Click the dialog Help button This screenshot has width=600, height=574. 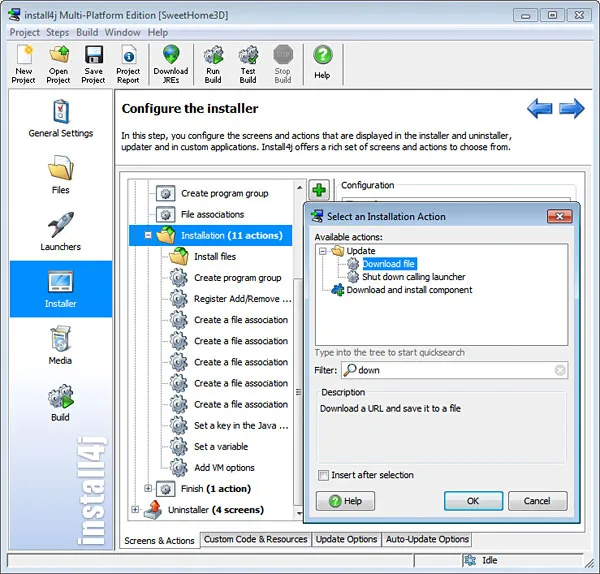click(345, 501)
